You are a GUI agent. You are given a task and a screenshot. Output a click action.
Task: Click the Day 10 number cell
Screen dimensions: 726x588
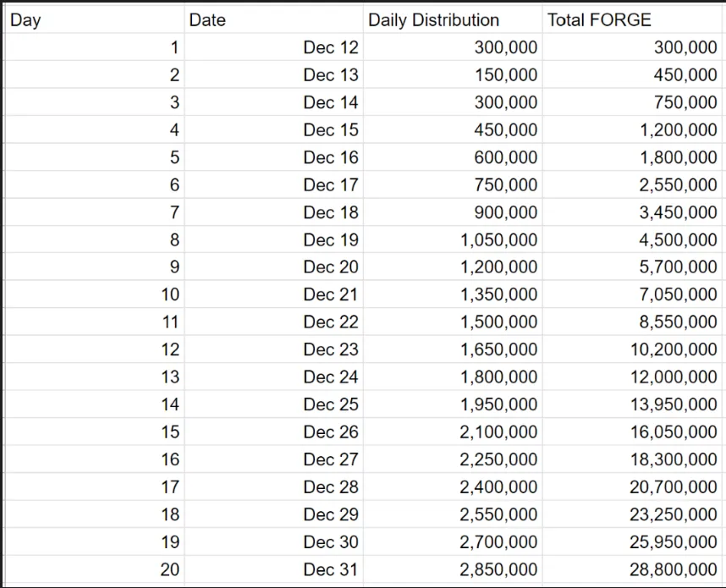[x=95, y=294]
